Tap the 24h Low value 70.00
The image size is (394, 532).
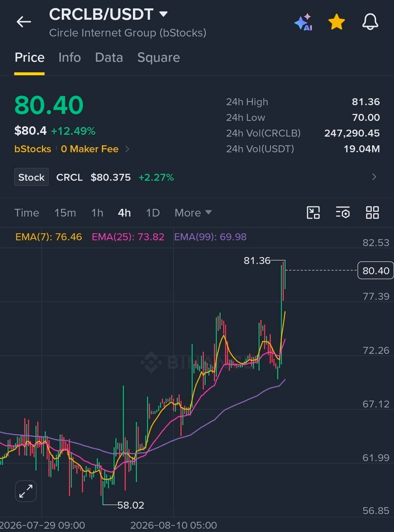coord(366,118)
